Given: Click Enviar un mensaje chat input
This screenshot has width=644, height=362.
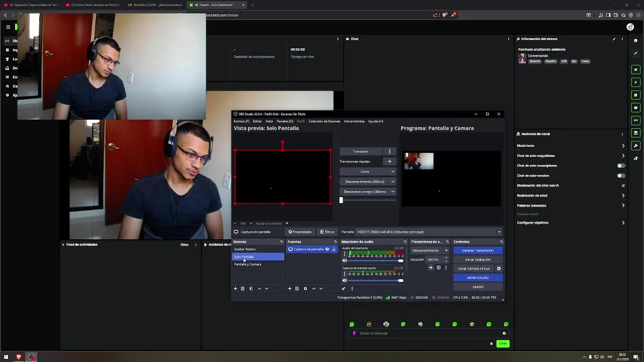Looking at the screenshot, I should click(x=428, y=333).
